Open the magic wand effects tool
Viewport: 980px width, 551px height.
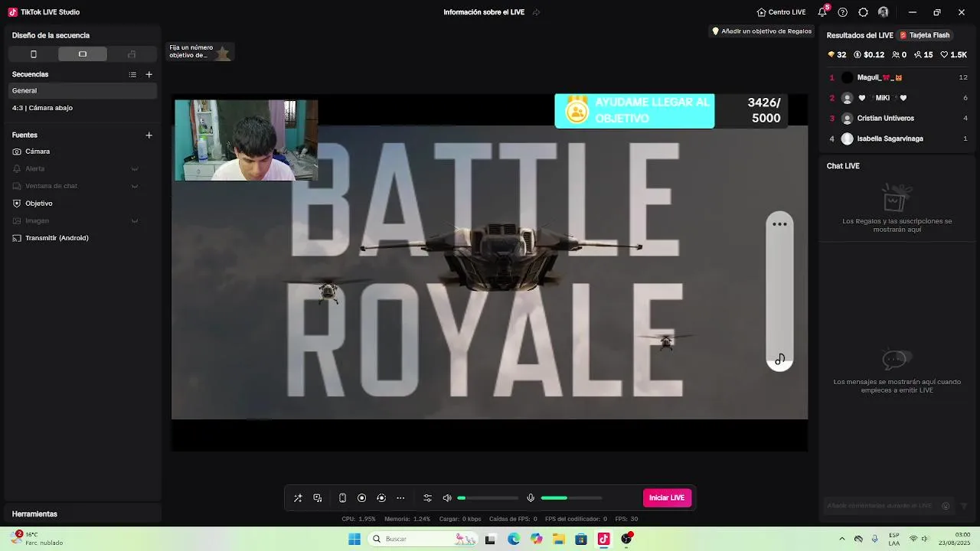coord(298,498)
